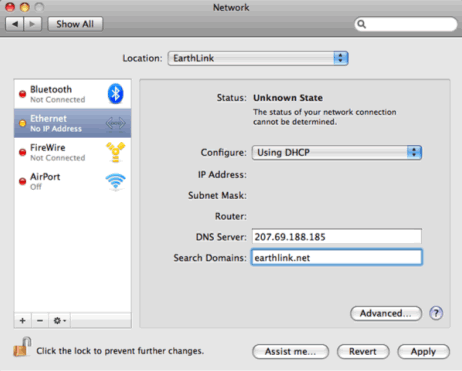
Task: Revert the network changes
Action: click(x=363, y=351)
